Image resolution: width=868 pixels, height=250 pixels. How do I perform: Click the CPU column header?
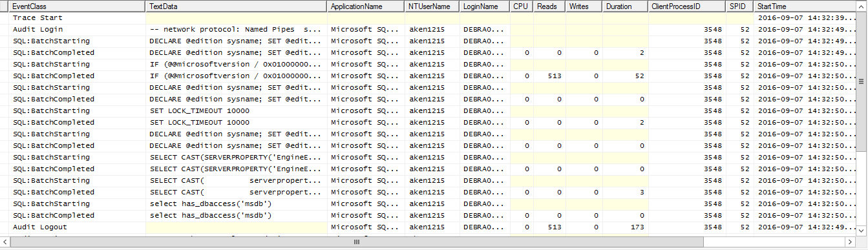pyautogui.click(x=521, y=6)
